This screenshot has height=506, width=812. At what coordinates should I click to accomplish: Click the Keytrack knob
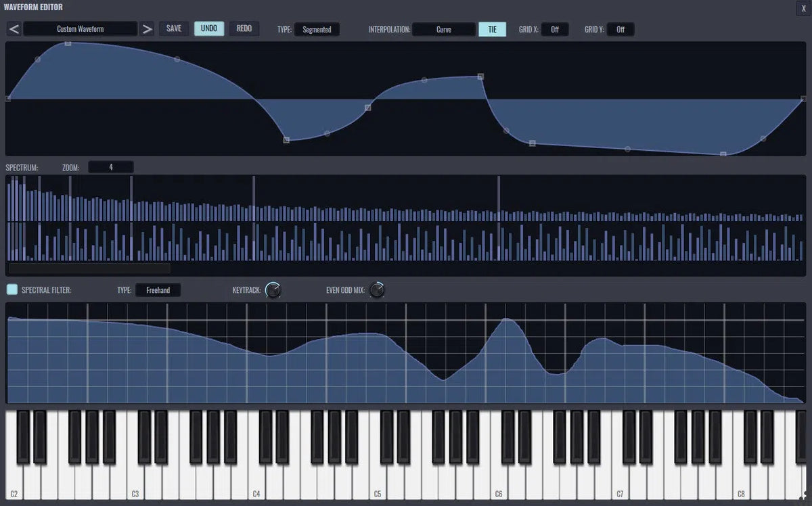(x=273, y=290)
